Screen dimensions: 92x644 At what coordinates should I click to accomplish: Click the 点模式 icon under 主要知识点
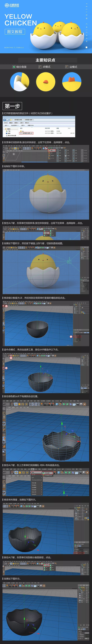[x=40, y=67]
